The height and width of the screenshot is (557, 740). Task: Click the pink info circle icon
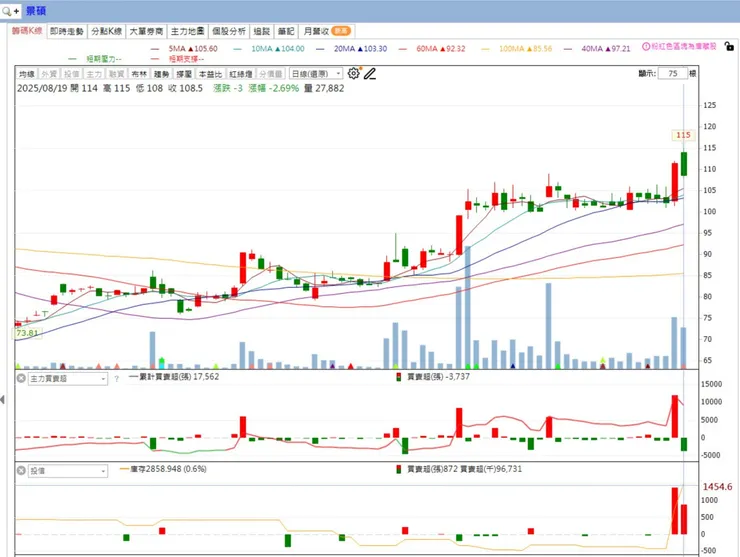click(646, 46)
